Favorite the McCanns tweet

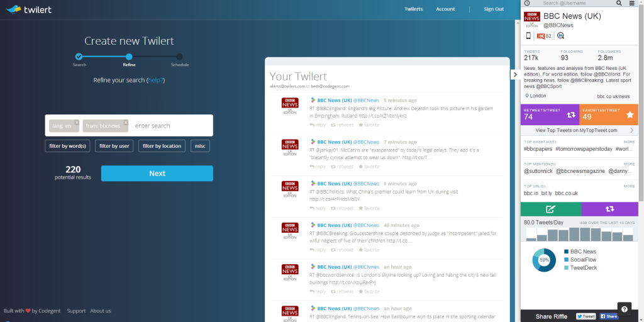[x=369, y=166]
